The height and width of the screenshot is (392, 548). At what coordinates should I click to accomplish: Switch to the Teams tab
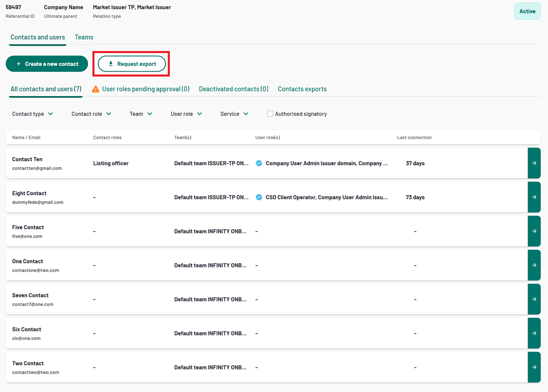(84, 37)
